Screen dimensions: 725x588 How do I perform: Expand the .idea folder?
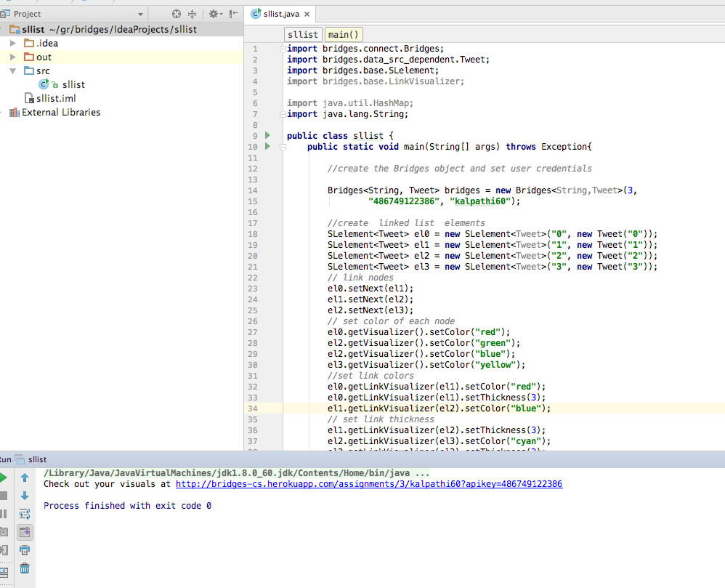12,43
